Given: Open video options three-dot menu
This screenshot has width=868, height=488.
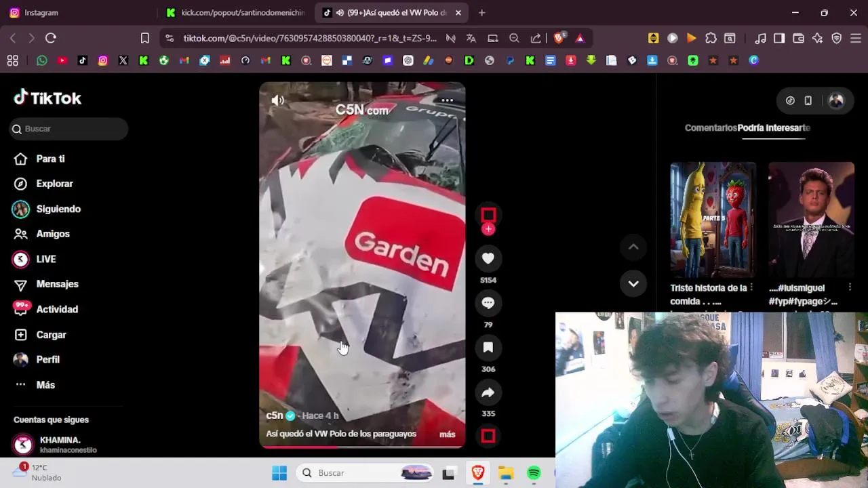Looking at the screenshot, I should tap(447, 100).
